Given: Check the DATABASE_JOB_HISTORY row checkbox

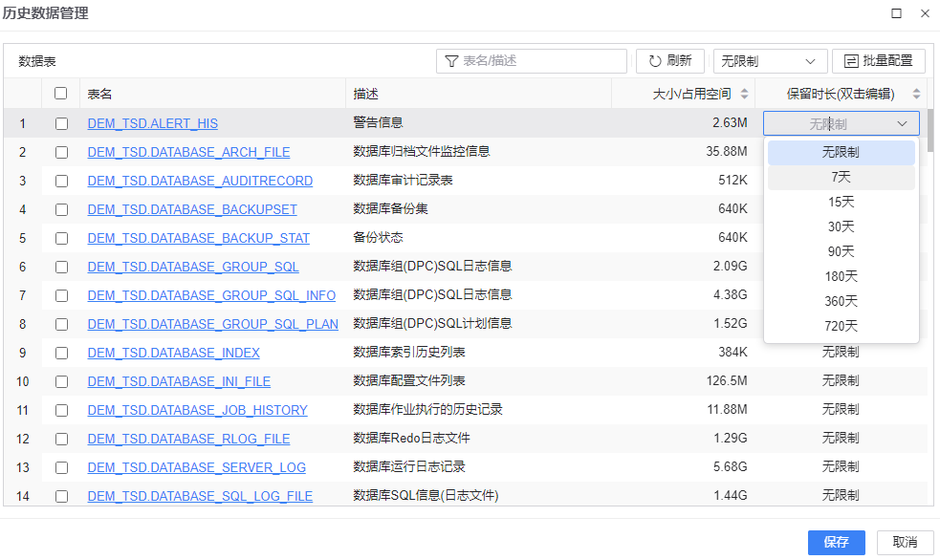Looking at the screenshot, I should click(x=62, y=410).
